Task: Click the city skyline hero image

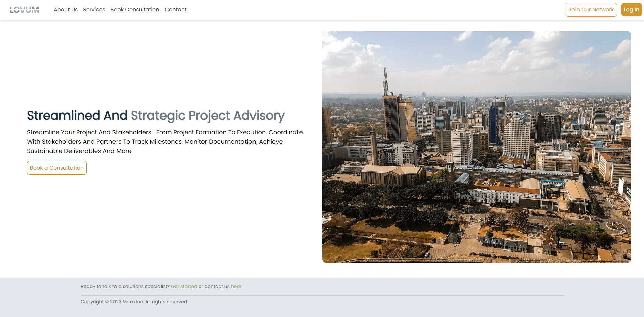Action: pos(476,147)
